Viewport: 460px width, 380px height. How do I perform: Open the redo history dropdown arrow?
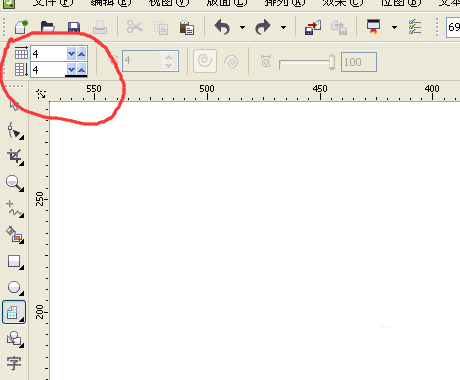coord(283,27)
